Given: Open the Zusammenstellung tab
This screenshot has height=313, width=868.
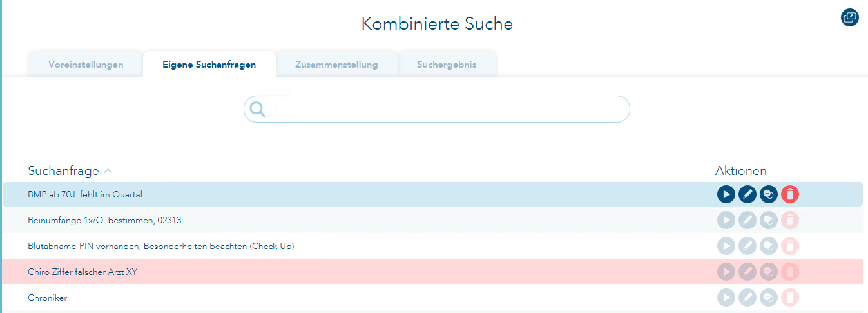Looking at the screenshot, I should coord(336,65).
